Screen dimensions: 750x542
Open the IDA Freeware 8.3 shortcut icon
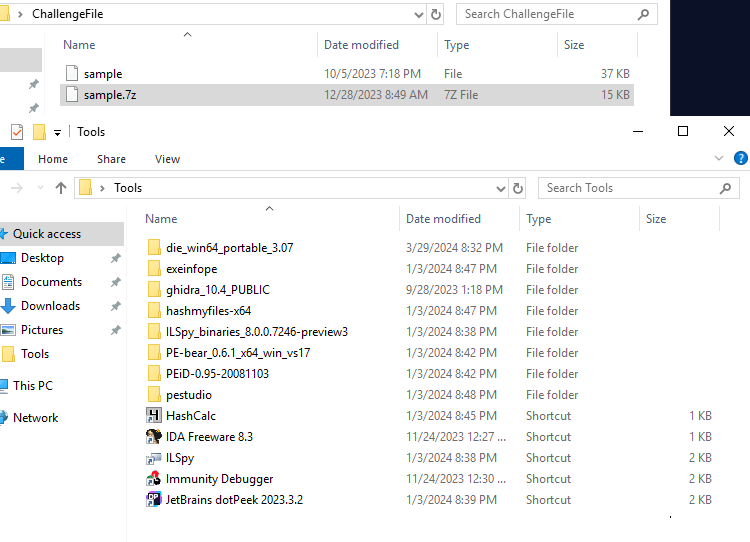click(154, 437)
